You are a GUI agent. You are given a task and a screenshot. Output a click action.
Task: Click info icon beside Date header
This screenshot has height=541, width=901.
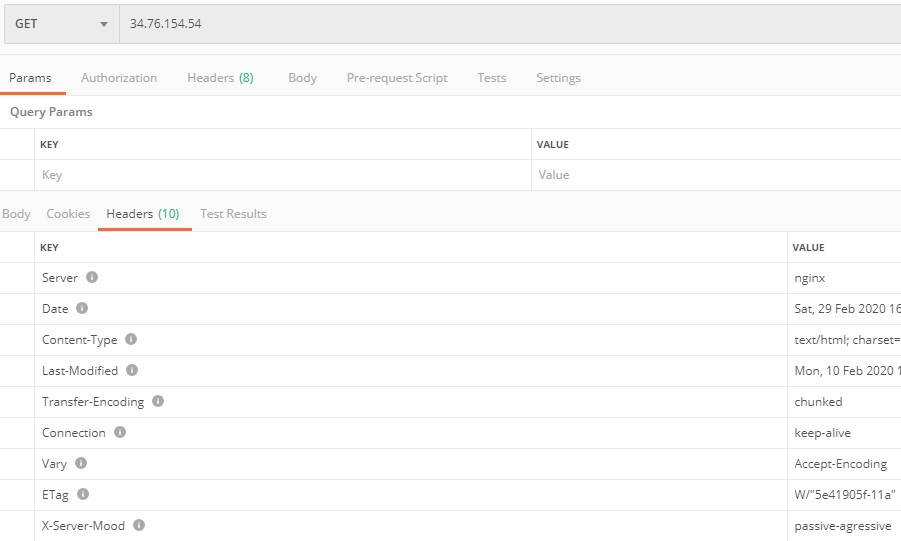pyautogui.click(x=82, y=308)
